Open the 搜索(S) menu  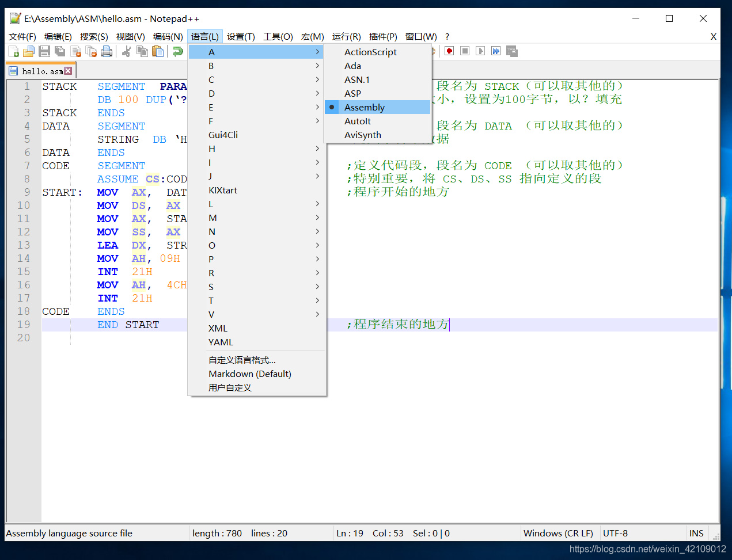tap(94, 36)
